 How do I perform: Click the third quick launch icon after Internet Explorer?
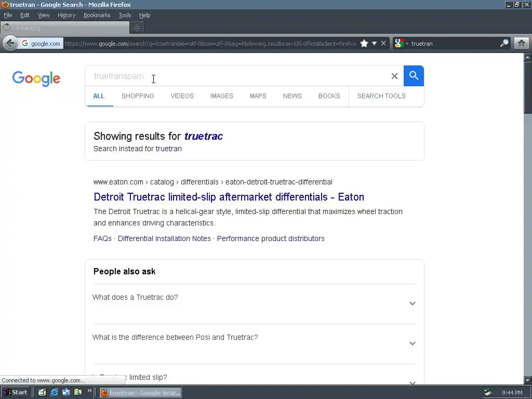click(x=66, y=393)
